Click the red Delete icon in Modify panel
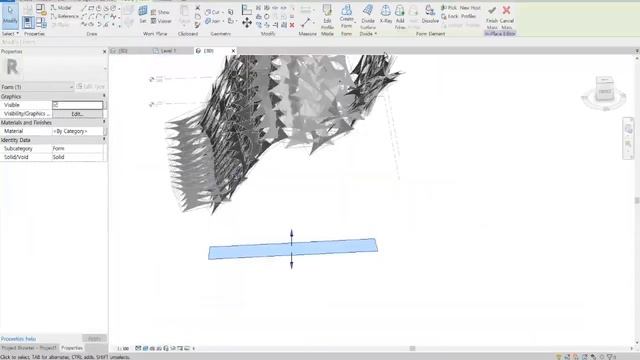 292,25
